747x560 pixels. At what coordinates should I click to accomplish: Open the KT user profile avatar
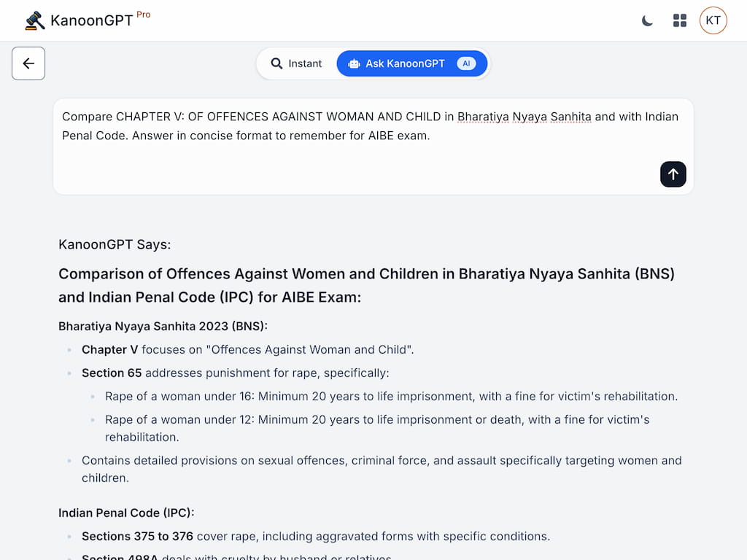point(713,20)
